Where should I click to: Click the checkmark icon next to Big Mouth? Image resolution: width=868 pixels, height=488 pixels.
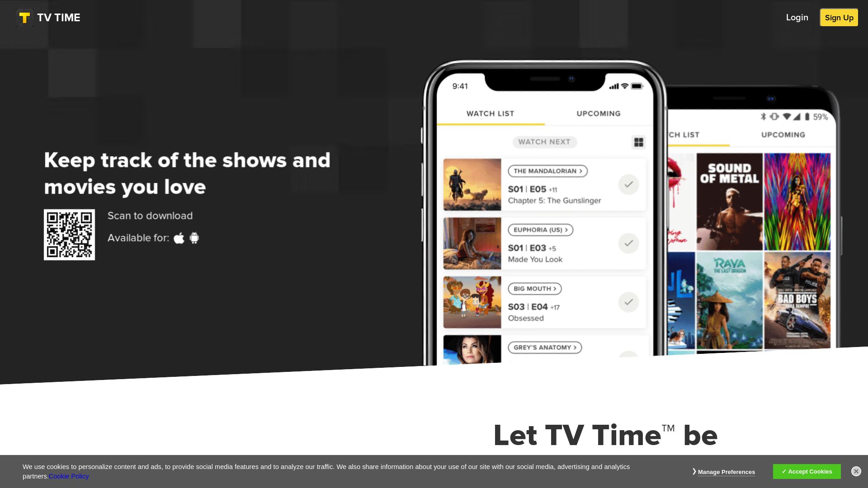(628, 302)
